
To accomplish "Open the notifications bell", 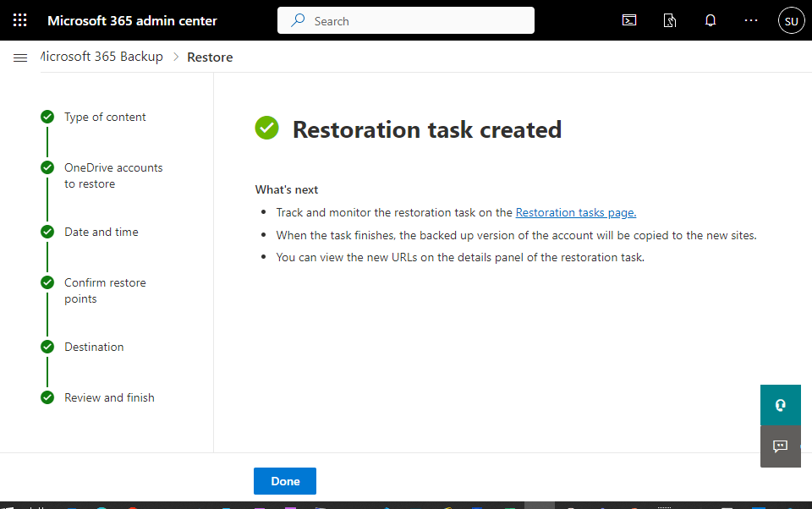I will pos(710,20).
